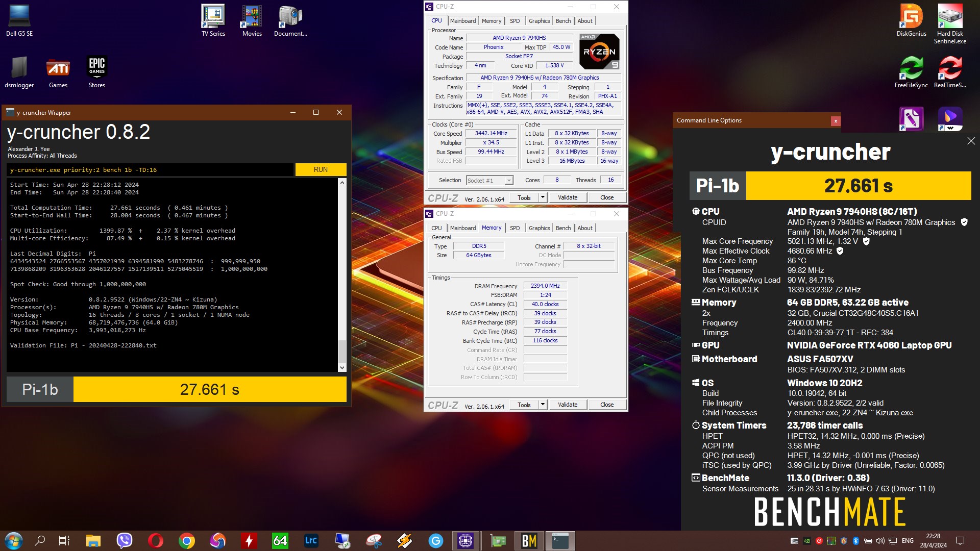Switch to y-cruncher console taskbar icon

[560, 541]
